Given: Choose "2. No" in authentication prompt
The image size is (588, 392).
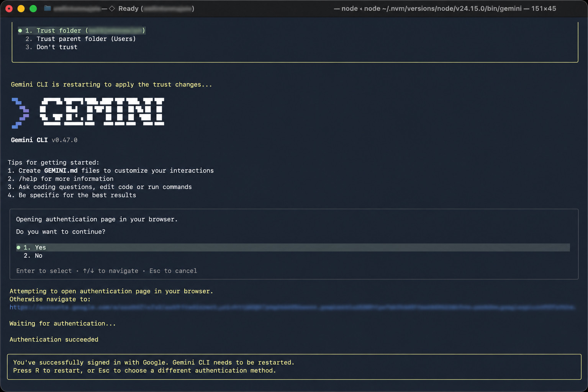Looking at the screenshot, I should click(x=33, y=256).
